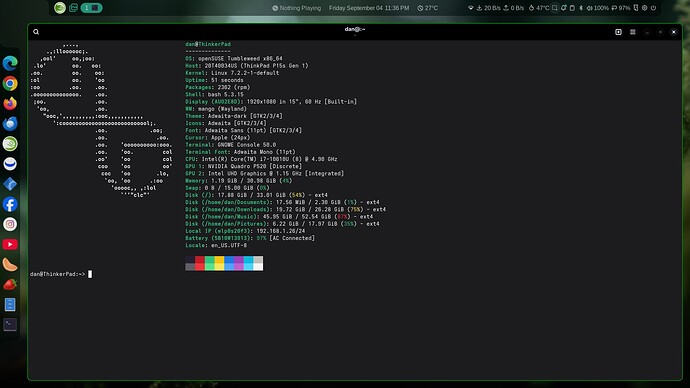
Task: Click the battery 97% indicator
Action: (x=621, y=8)
